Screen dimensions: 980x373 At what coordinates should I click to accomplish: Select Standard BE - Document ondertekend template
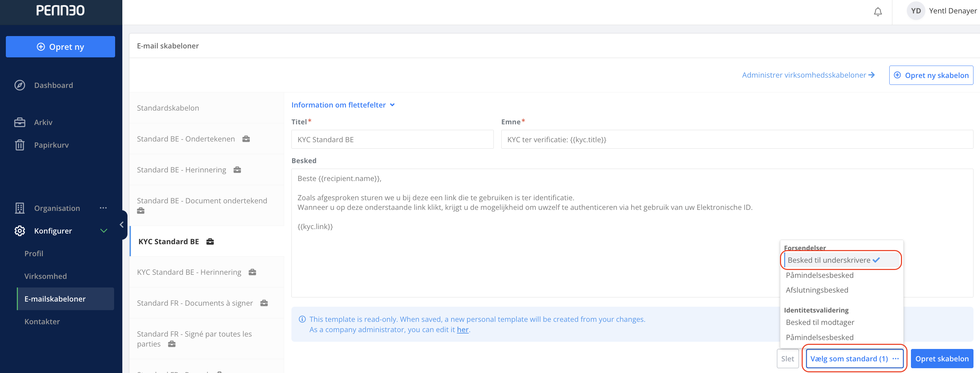point(207,205)
